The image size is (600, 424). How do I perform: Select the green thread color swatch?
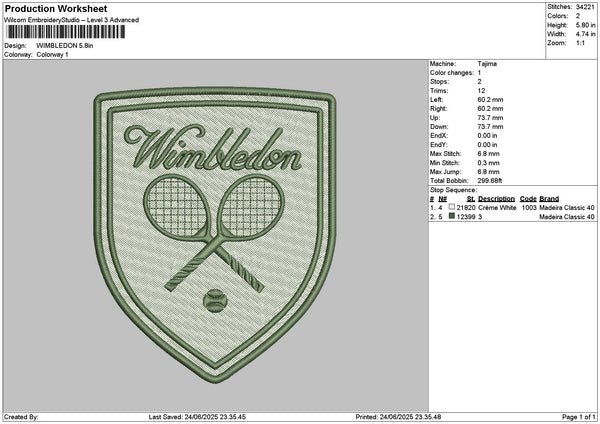tap(452, 216)
